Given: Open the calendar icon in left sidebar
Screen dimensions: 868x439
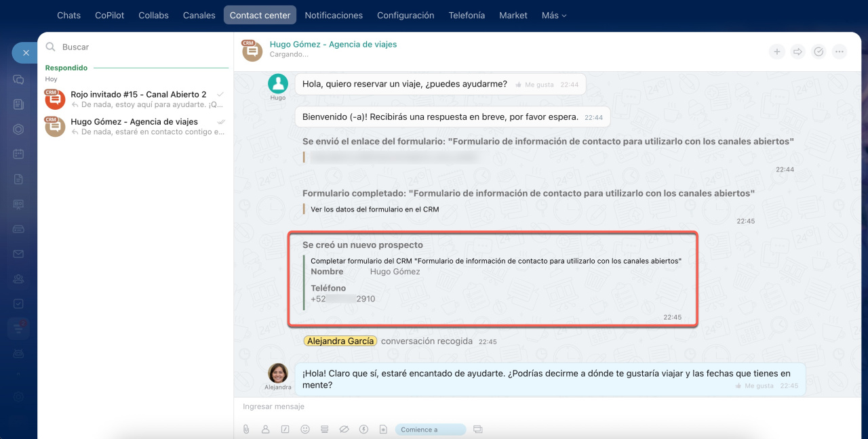Looking at the screenshot, I should point(18,154).
